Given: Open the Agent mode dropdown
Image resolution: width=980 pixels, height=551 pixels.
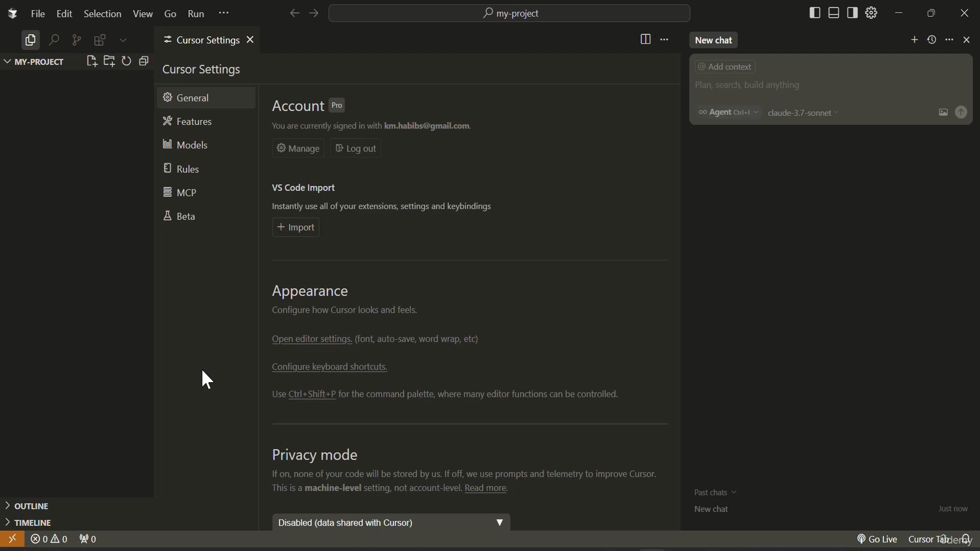Looking at the screenshot, I should (729, 113).
